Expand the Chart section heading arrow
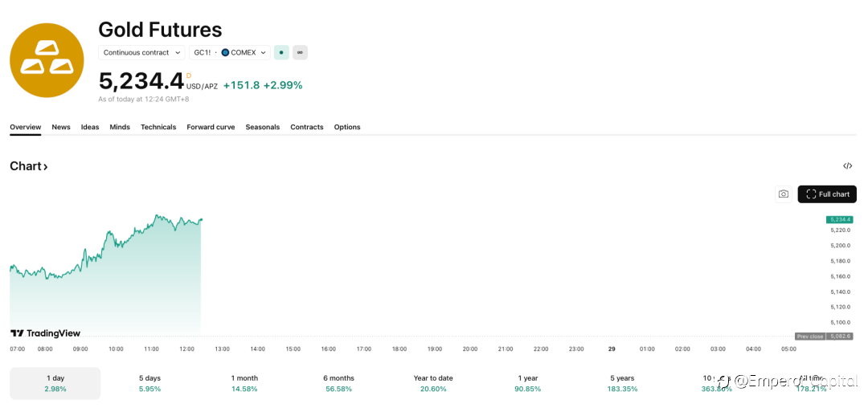This screenshot has width=868, height=408. pyautogui.click(x=46, y=166)
